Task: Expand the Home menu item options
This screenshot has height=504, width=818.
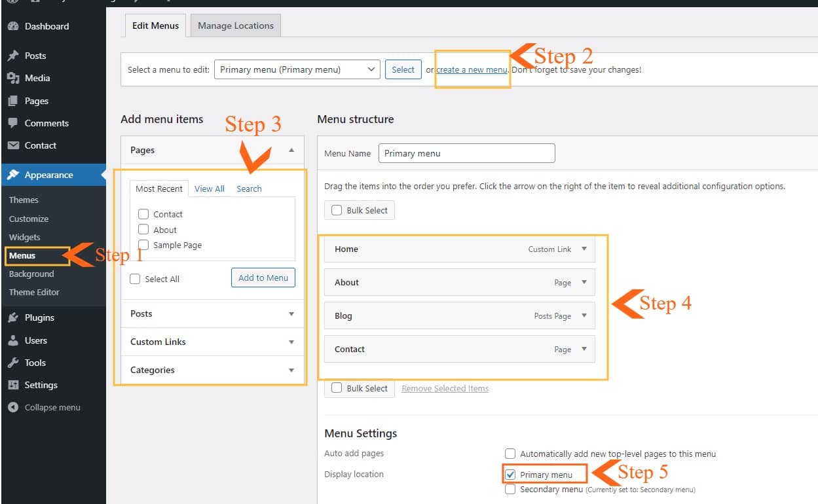Action: pyautogui.click(x=584, y=249)
